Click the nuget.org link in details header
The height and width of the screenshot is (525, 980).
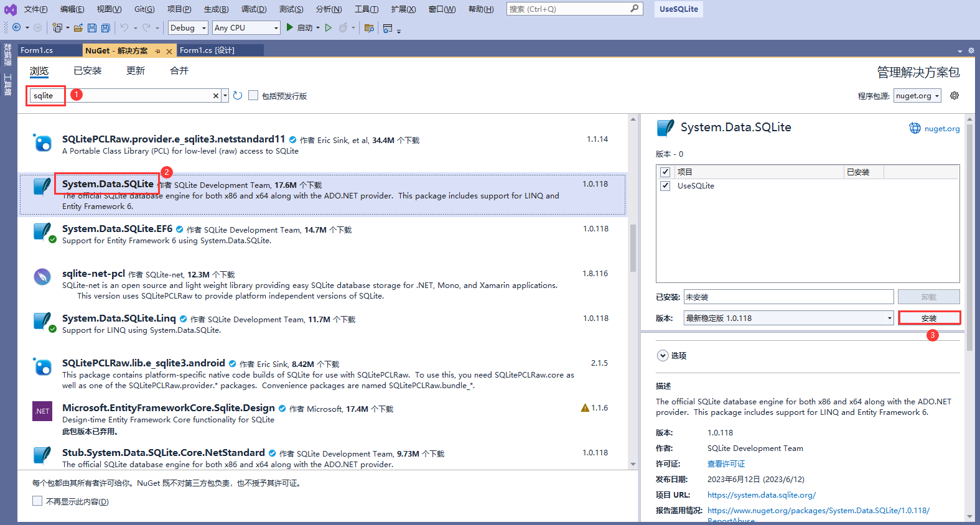(x=942, y=129)
